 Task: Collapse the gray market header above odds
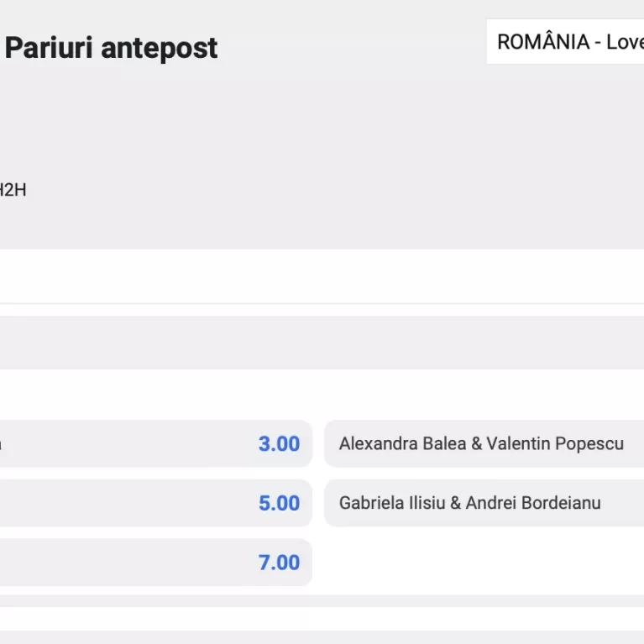click(322, 343)
